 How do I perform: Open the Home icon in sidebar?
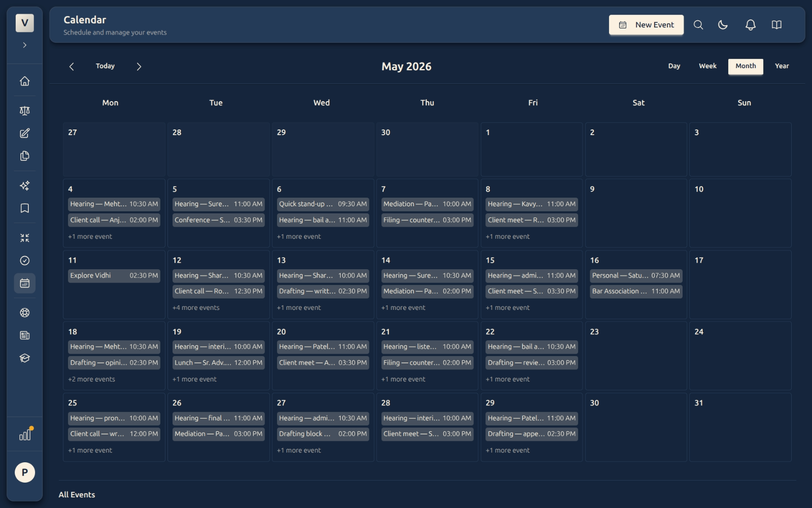click(x=24, y=81)
